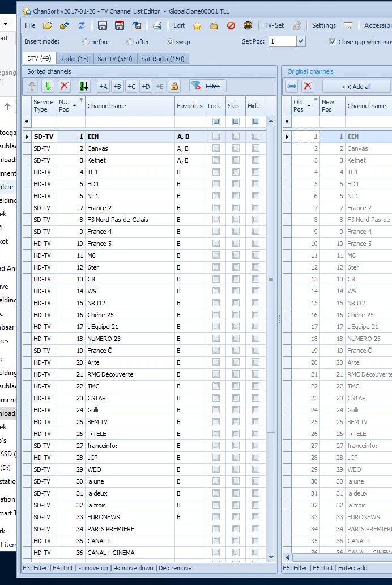Open the Old Pos column filter
Viewport: 392px width, 585px height.
click(316, 100)
